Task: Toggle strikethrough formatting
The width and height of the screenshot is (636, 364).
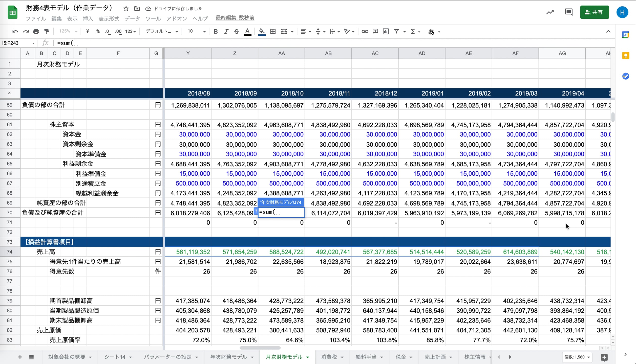Action: tap(237, 32)
